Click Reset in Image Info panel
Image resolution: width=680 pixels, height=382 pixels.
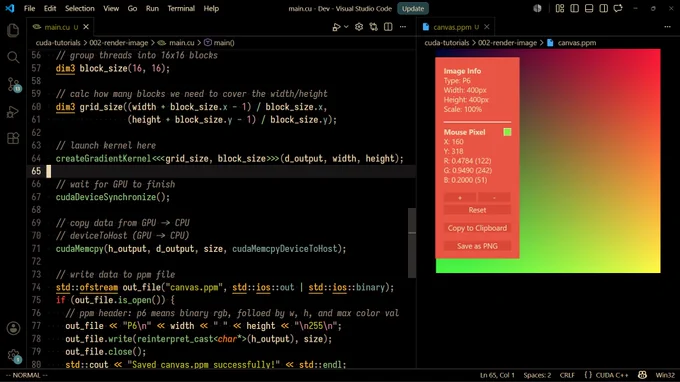[x=477, y=210]
